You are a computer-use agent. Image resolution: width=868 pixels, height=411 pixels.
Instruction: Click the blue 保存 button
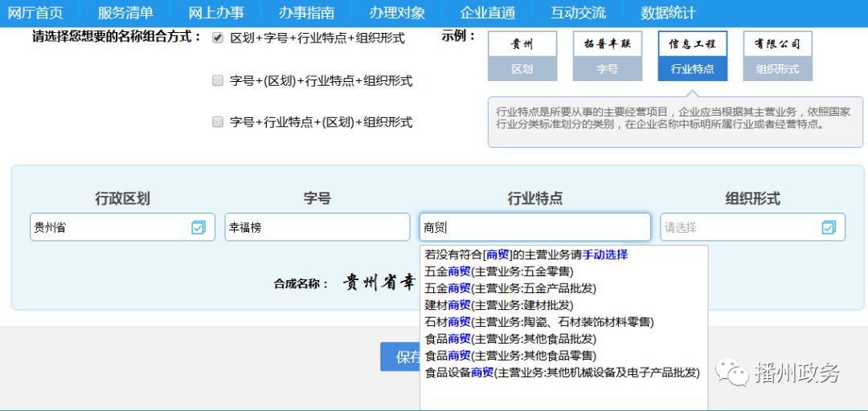point(400,356)
